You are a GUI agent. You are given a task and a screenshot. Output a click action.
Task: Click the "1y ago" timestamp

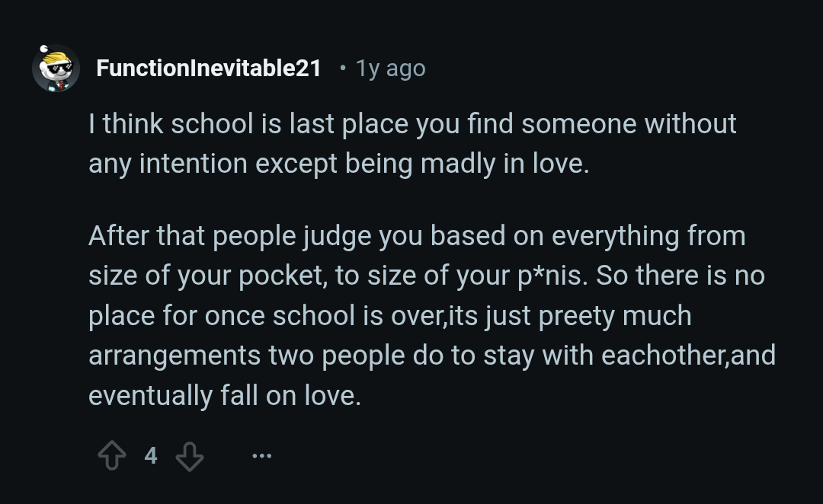pyautogui.click(x=390, y=69)
